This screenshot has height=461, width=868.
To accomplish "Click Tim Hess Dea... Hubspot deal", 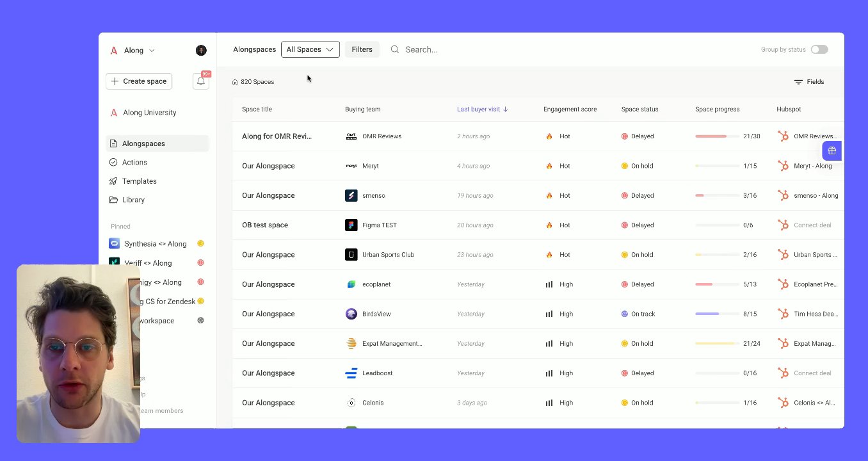I will 816,314.
